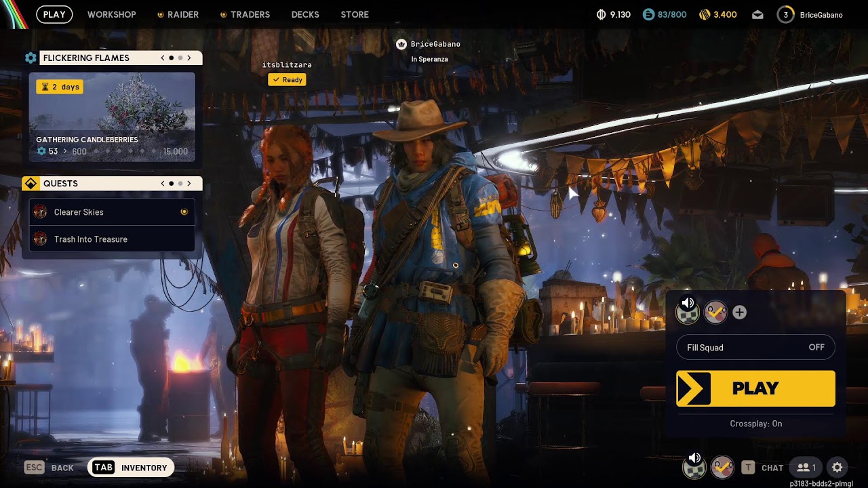Click the gold currency icon showing 3,400
Image resolution: width=868 pixels, height=488 pixels.
[705, 14]
